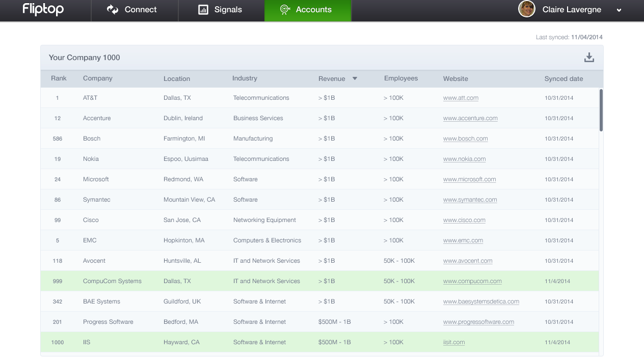Image resolution: width=644 pixels, height=360 pixels.
Task: Click Espoo, Uusimaa location cell
Action: [186, 159]
